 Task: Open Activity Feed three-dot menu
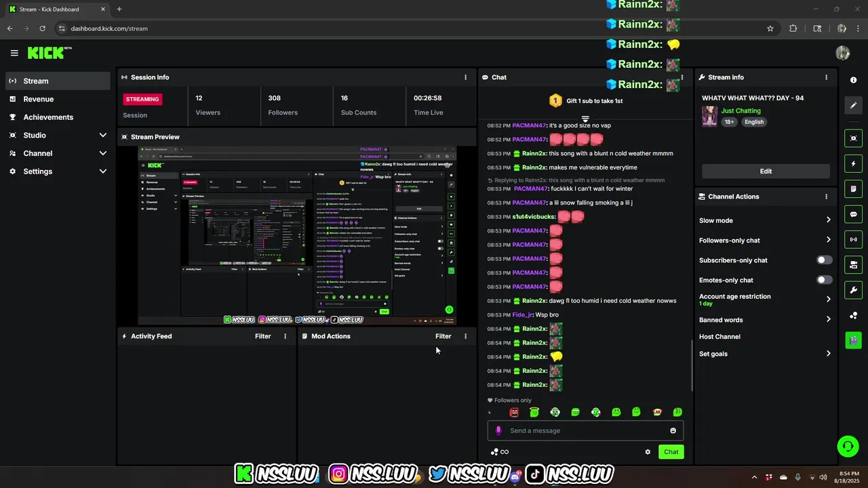click(285, 336)
